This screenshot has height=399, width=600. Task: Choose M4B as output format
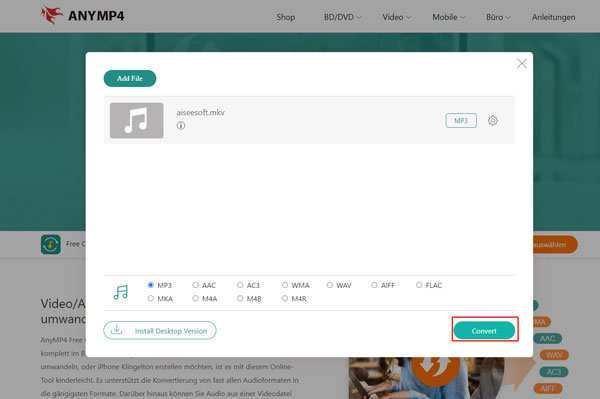[240, 298]
